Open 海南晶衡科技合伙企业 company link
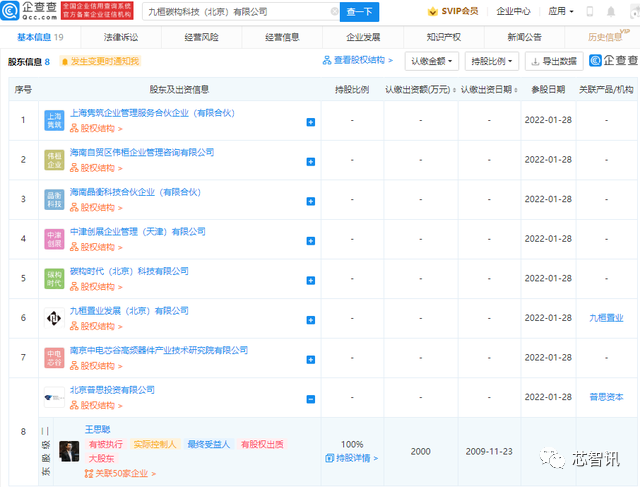640x487 pixels. pyautogui.click(x=135, y=192)
